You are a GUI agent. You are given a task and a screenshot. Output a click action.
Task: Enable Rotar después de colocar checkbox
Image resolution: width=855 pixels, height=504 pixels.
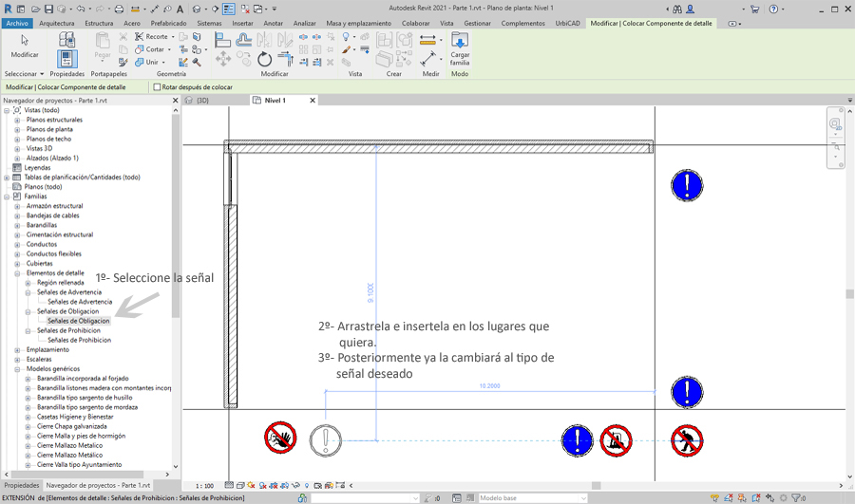click(158, 87)
